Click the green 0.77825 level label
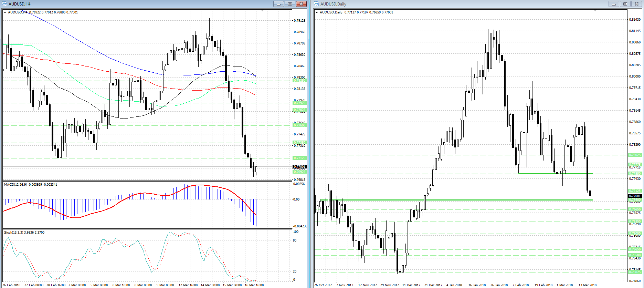This screenshot has height=288, width=644. [299, 110]
